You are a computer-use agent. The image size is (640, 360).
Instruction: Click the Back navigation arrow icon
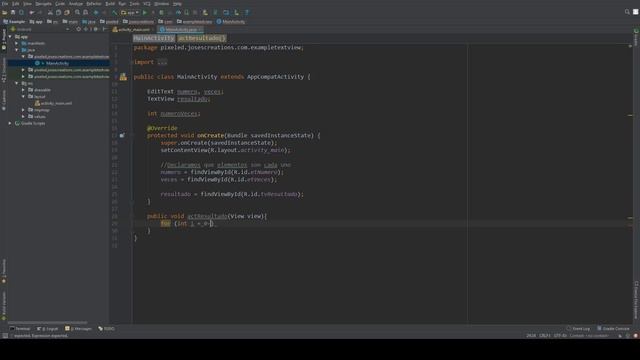click(96, 13)
